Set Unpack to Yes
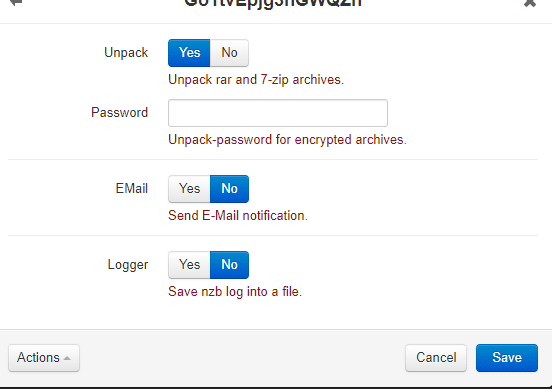This screenshot has width=552, height=389. [x=189, y=53]
